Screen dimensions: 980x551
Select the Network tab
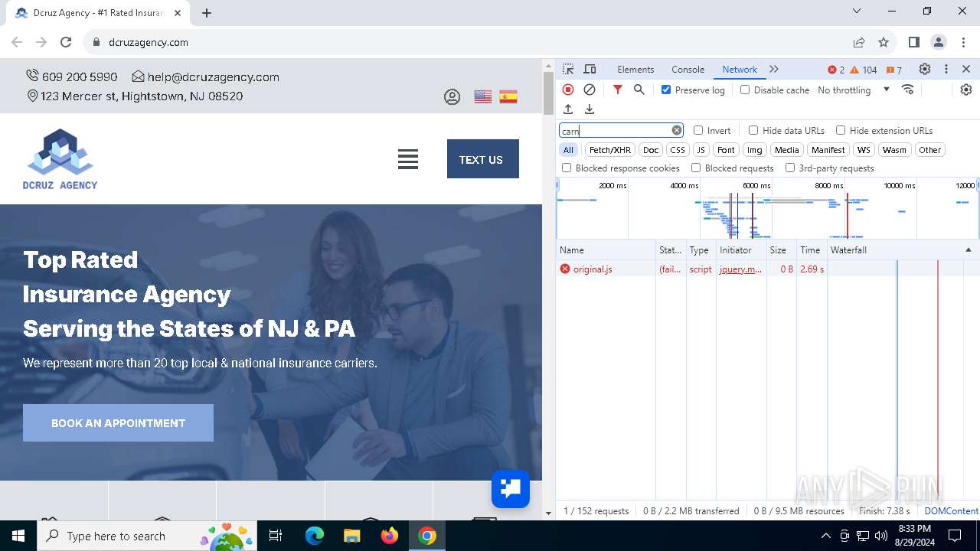pos(740,69)
